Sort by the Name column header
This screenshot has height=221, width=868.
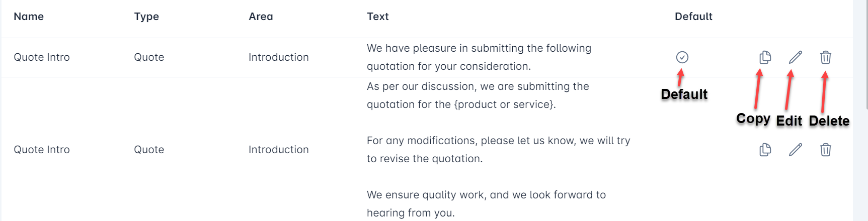point(29,17)
